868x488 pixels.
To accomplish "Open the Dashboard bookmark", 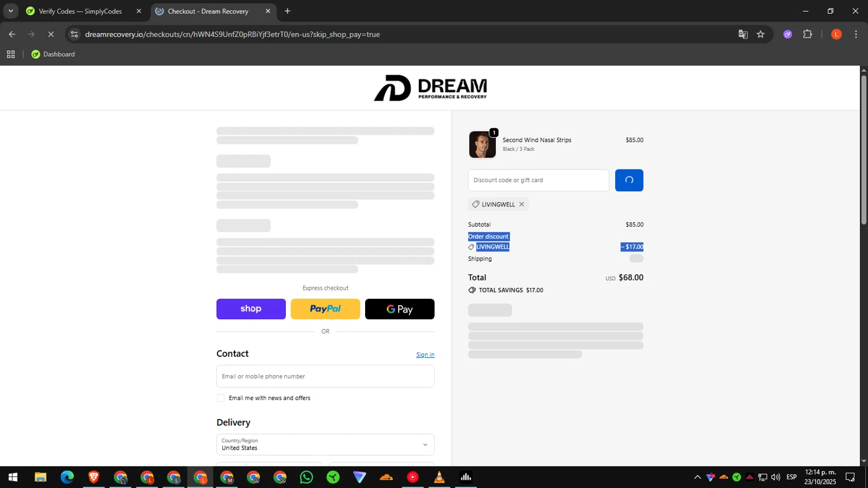I will [53, 54].
